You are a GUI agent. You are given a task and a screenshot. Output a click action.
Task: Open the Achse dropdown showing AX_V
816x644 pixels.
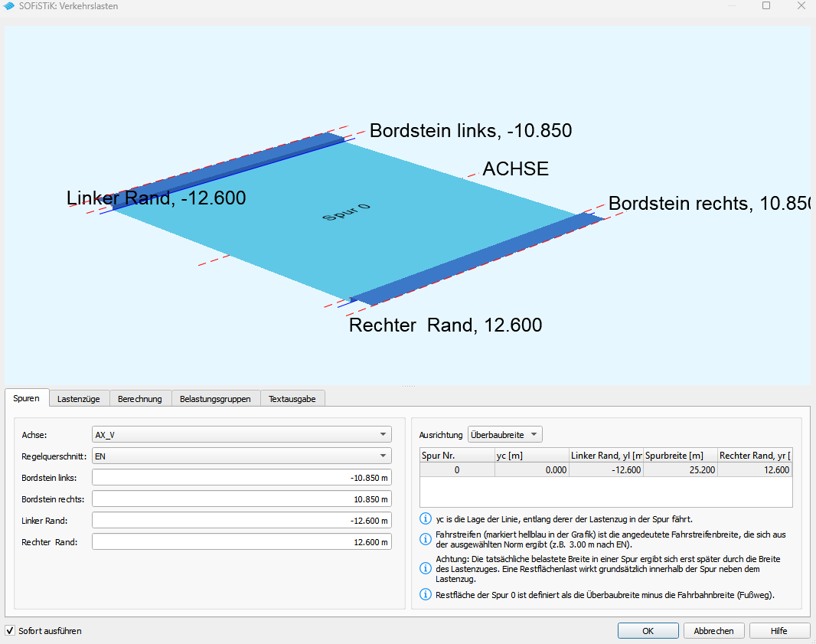coord(241,435)
